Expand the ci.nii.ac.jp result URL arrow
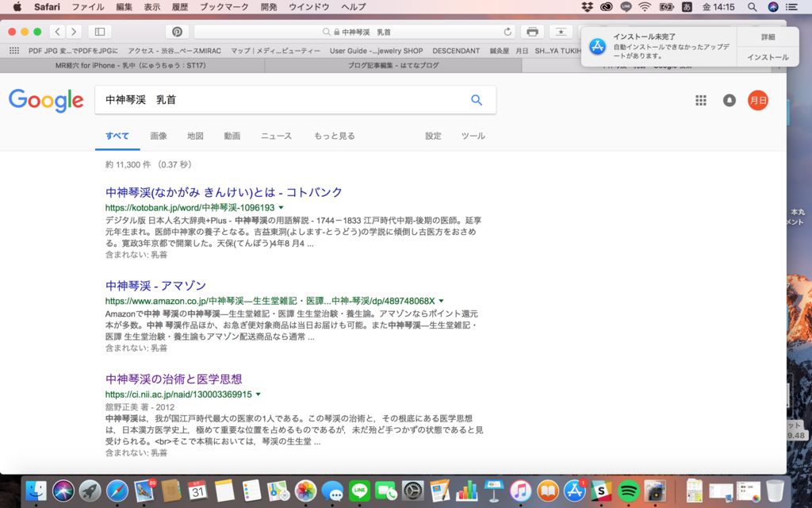 tap(258, 394)
